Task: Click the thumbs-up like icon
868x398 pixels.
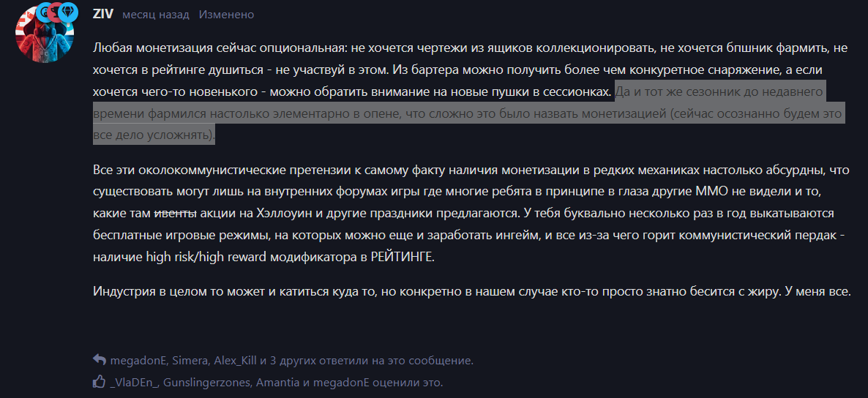Action: (x=100, y=381)
